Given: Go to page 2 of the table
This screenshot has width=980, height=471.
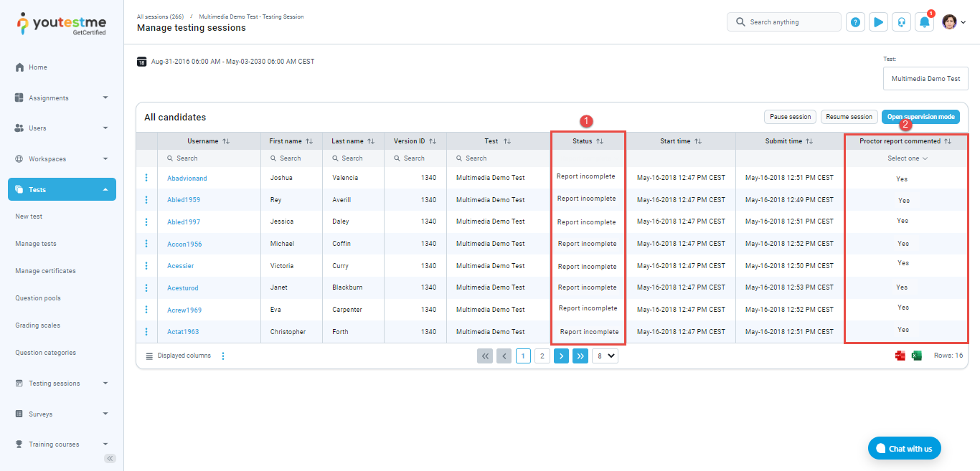Looking at the screenshot, I should click(x=542, y=356).
